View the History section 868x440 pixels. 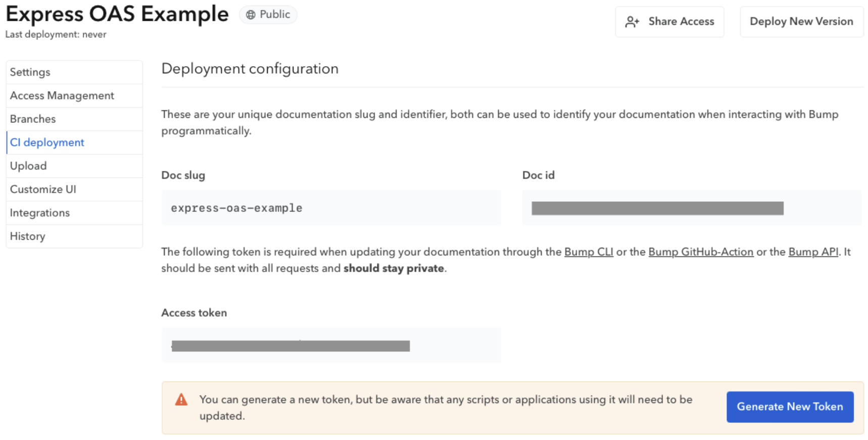(27, 236)
